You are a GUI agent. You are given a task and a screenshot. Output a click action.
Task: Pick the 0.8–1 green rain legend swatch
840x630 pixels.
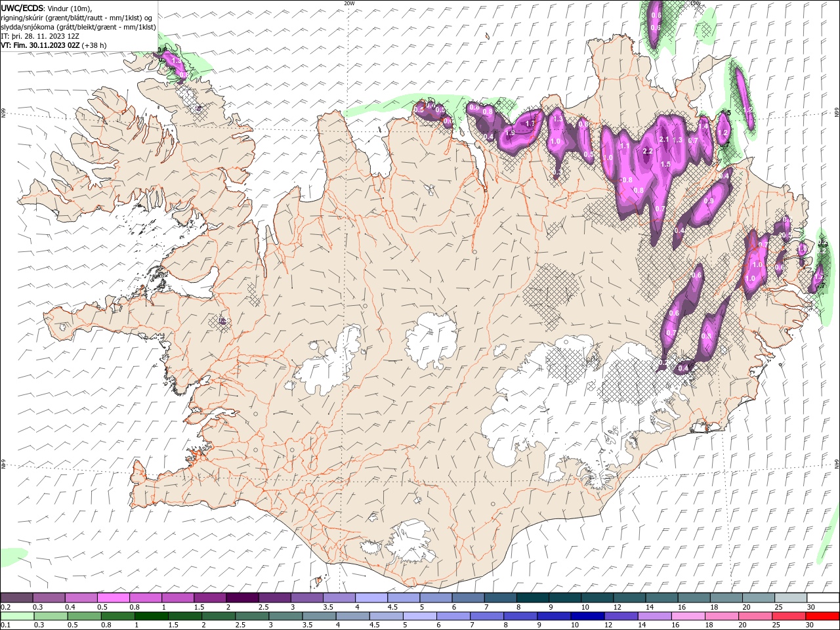pyautogui.click(x=118, y=616)
